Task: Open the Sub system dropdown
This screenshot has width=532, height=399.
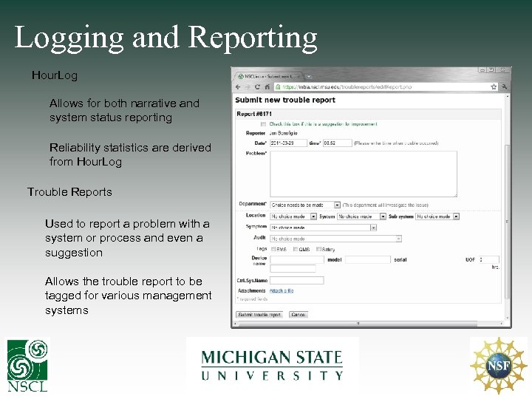Action: [x=437, y=216]
